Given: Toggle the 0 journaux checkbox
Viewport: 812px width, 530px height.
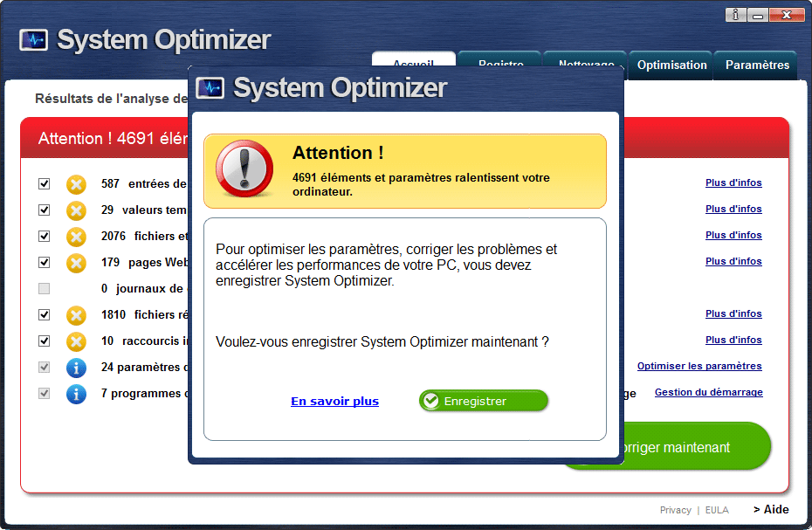Looking at the screenshot, I should pyautogui.click(x=44, y=288).
